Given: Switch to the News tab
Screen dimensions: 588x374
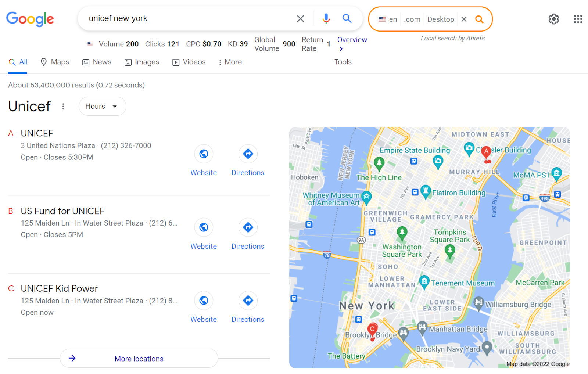Looking at the screenshot, I should pyautogui.click(x=97, y=62).
